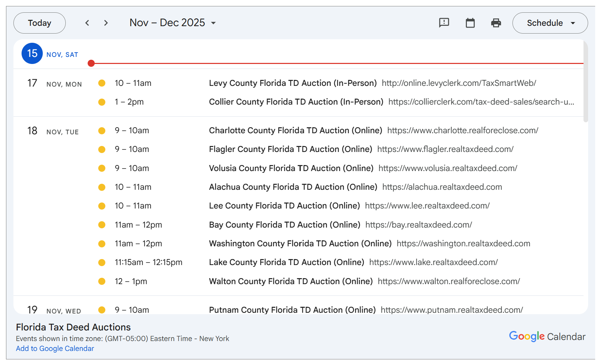The width and height of the screenshot is (598, 364).
Task: Open Lake County 11:15am auction event
Action: (x=286, y=262)
